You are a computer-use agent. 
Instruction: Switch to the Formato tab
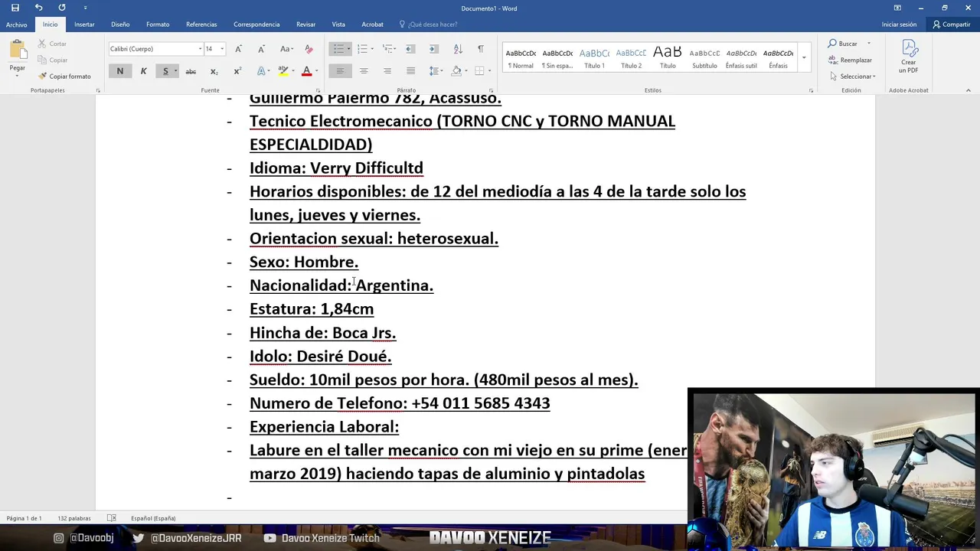158,24
